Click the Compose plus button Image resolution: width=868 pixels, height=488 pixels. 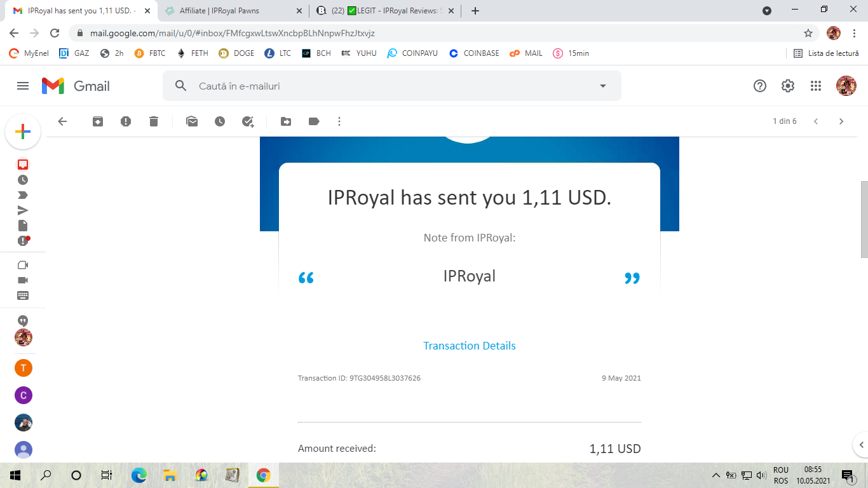tap(23, 132)
